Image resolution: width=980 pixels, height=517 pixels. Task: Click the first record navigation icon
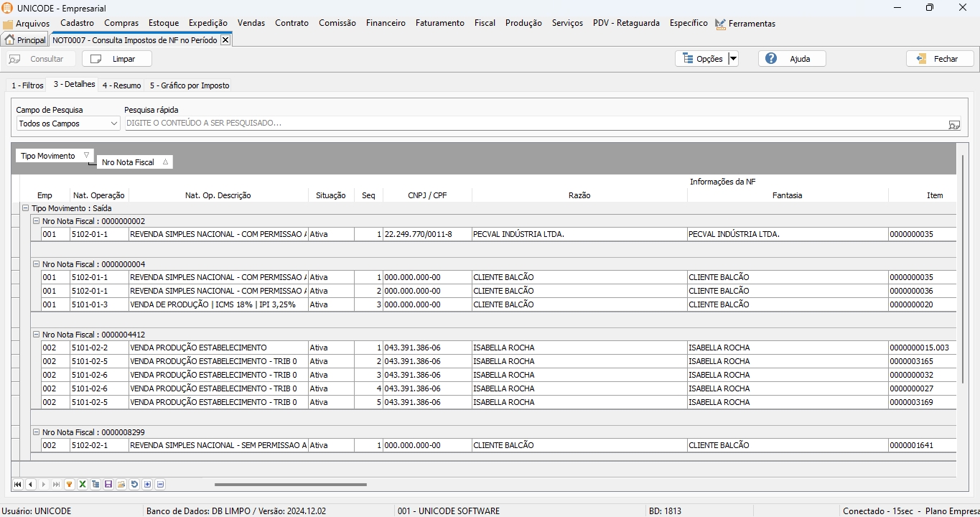[x=18, y=485]
